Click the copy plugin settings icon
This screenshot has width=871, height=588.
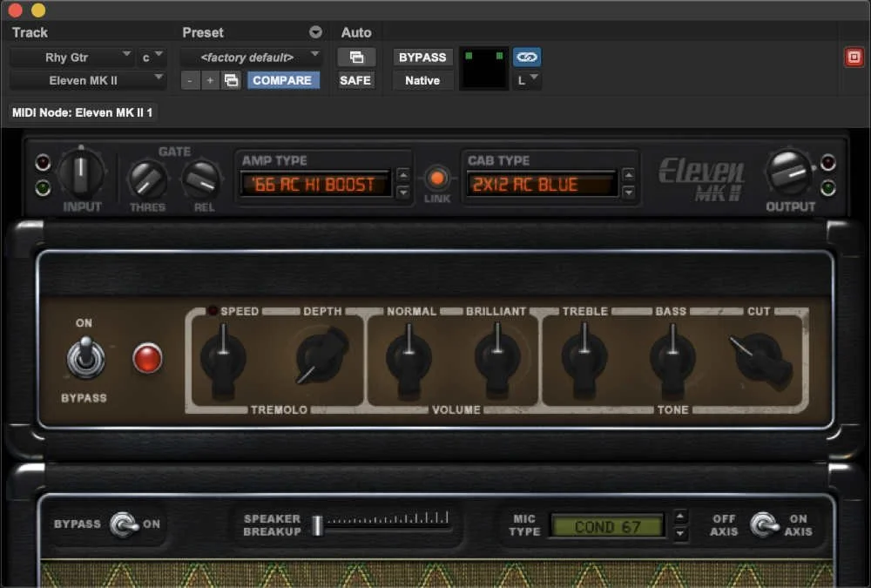pyautogui.click(x=231, y=80)
